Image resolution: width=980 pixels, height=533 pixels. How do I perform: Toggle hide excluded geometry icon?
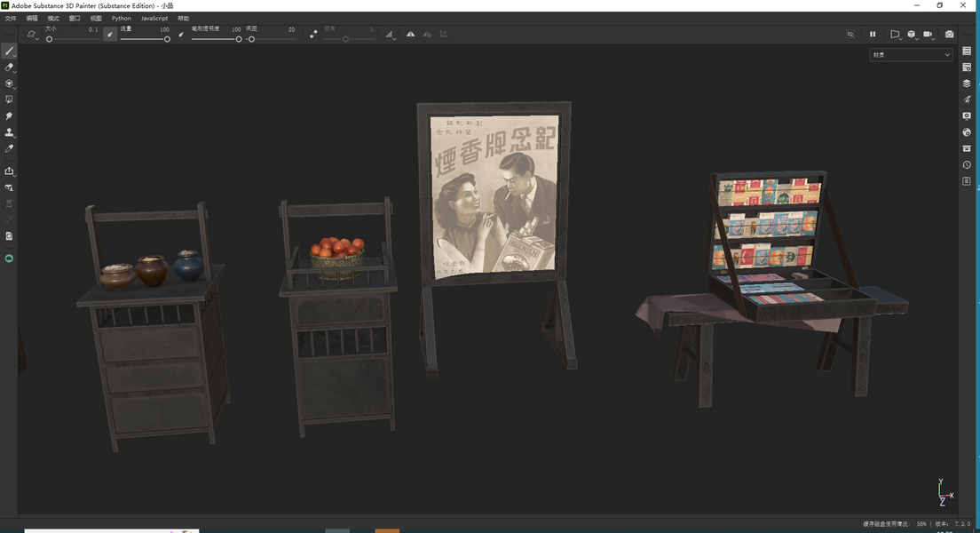pos(850,35)
